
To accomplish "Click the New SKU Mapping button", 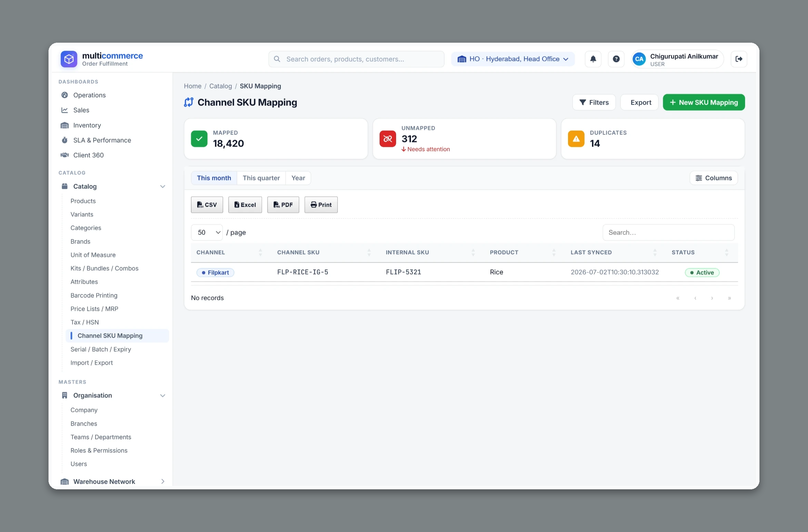I will point(703,102).
